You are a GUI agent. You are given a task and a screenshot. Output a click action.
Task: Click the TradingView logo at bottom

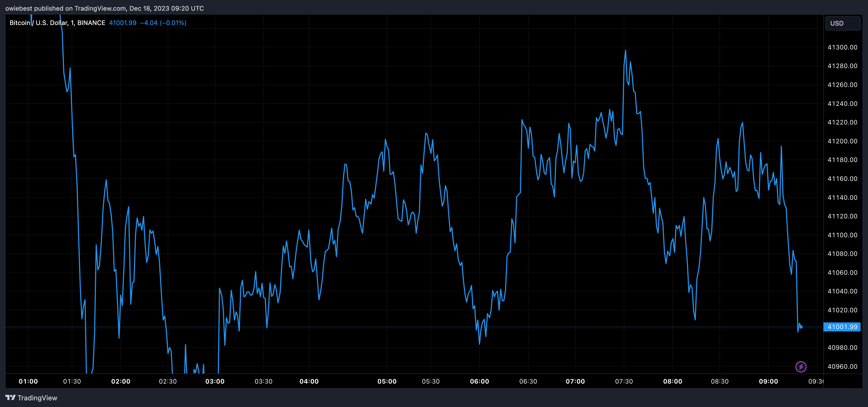[31, 398]
